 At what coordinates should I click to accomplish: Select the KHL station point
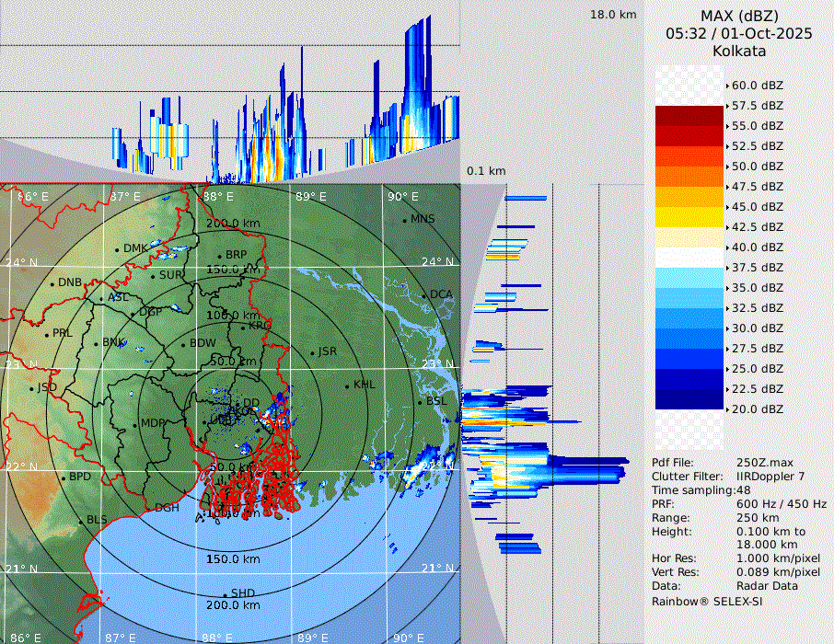[348, 385]
